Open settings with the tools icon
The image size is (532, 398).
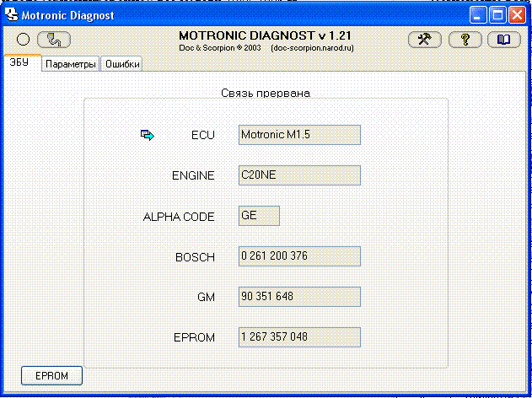[x=424, y=40]
